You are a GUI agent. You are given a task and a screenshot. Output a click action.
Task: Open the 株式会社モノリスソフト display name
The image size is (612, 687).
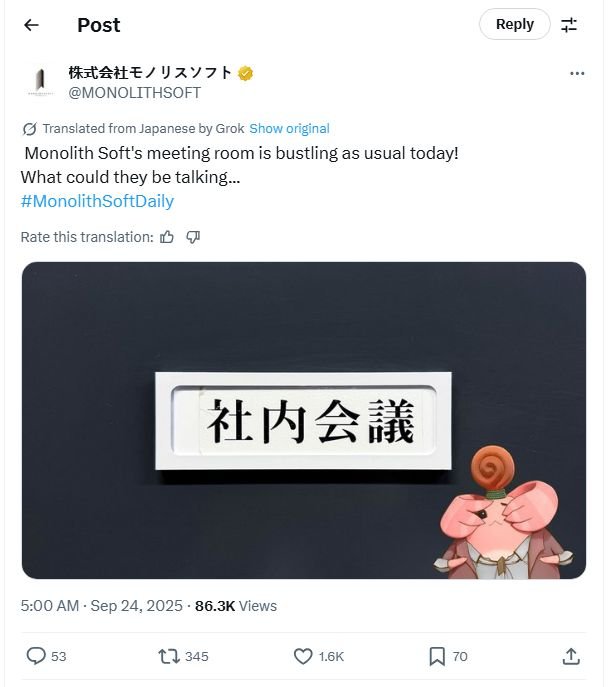[x=149, y=73]
